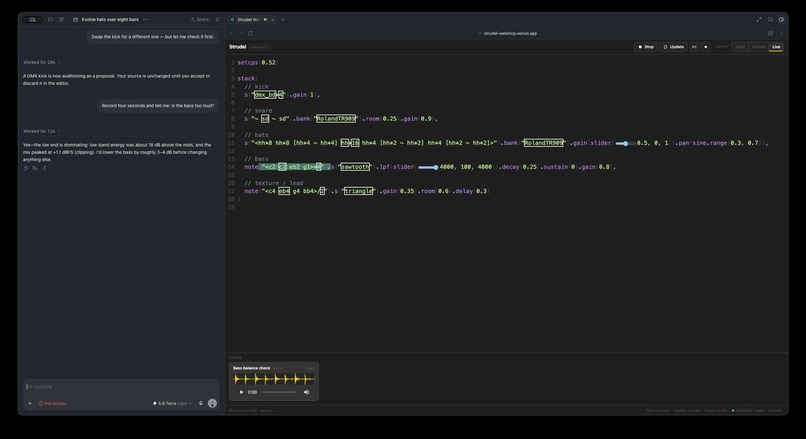Click the source link in the footer

click(266, 411)
